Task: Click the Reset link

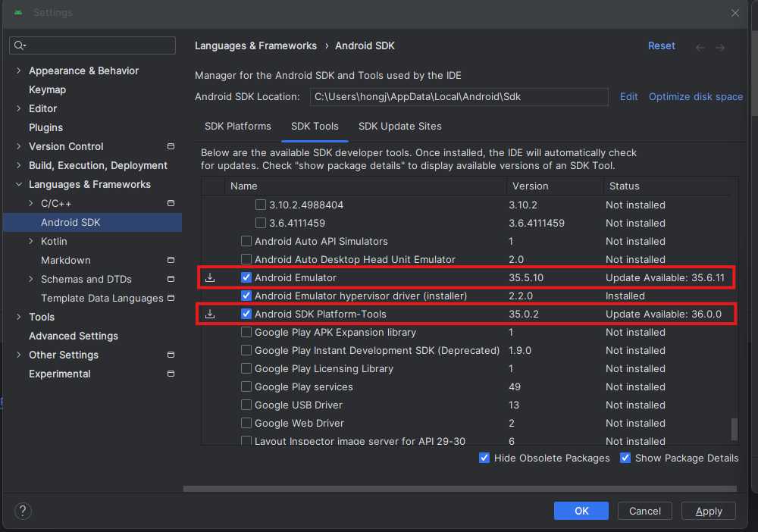Action: (x=661, y=46)
